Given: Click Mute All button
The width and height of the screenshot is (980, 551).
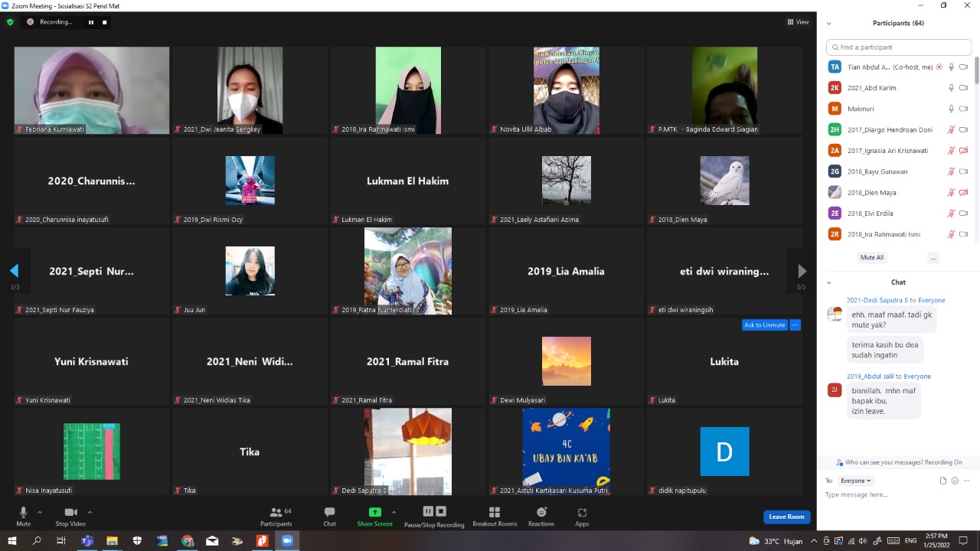Looking at the screenshot, I should tap(872, 258).
